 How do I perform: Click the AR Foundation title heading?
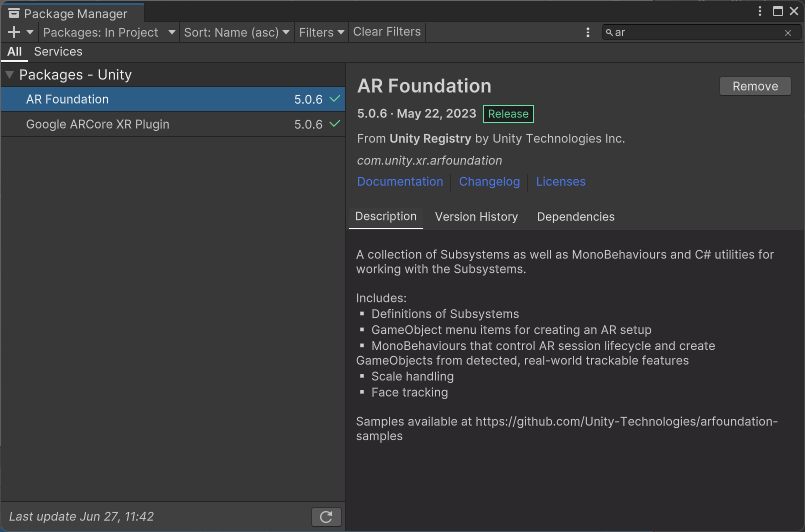point(424,86)
